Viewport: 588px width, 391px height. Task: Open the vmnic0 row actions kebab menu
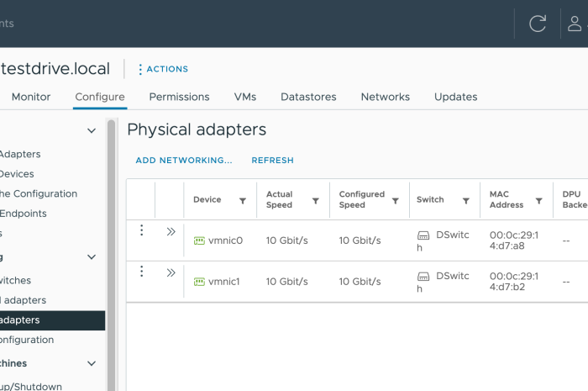coord(142,230)
